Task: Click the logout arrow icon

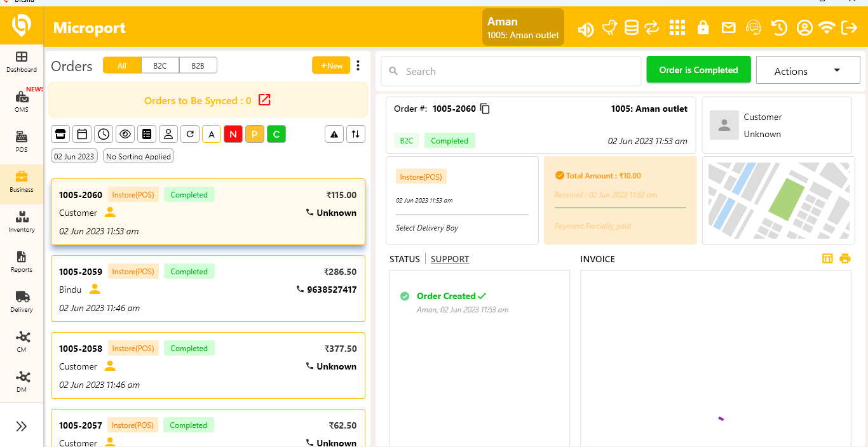Action: click(849, 27)
